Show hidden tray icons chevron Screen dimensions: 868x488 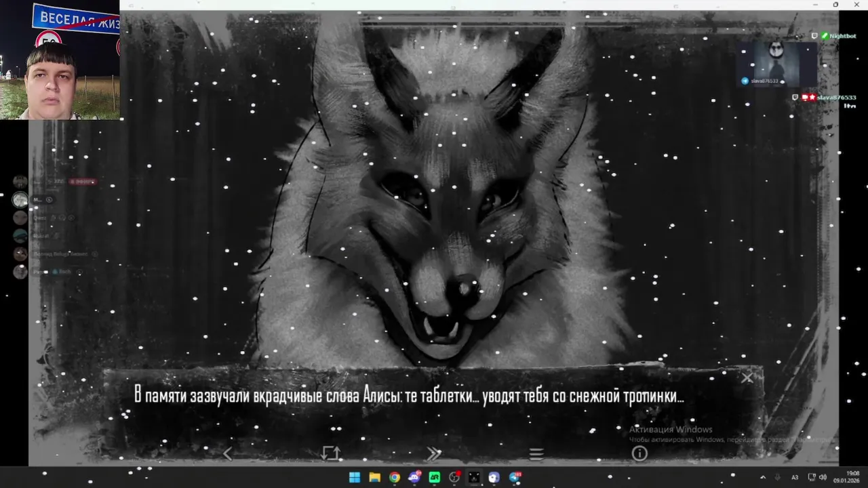763,477
